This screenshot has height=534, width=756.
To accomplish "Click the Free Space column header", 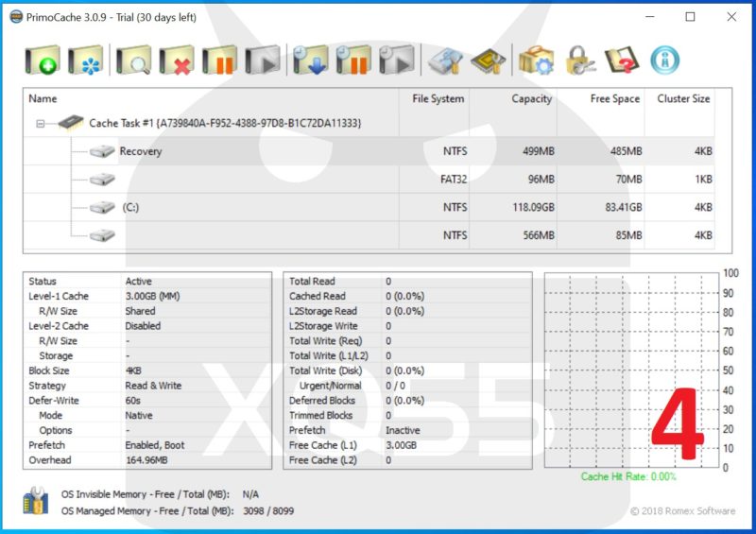I will tap(614, 99).
